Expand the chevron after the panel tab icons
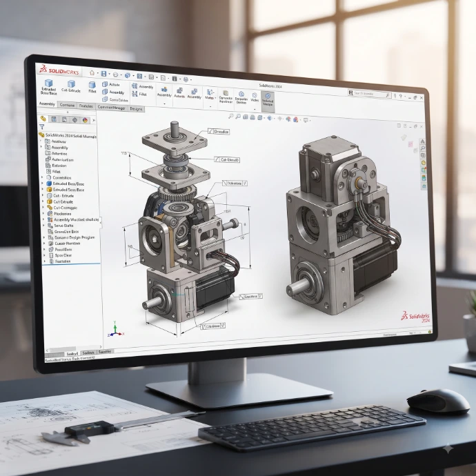Viewport: 476px width, 476px height. pyautogui.click(x=94, y=121)
